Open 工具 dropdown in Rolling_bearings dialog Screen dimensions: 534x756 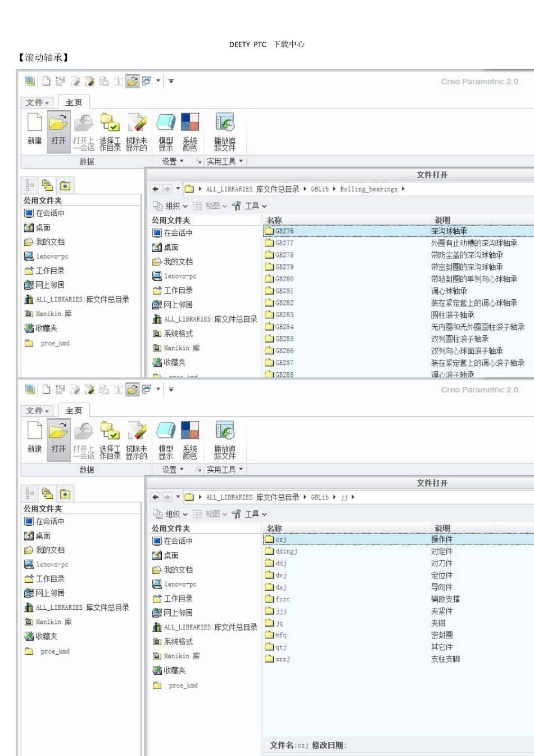(250, 206)
